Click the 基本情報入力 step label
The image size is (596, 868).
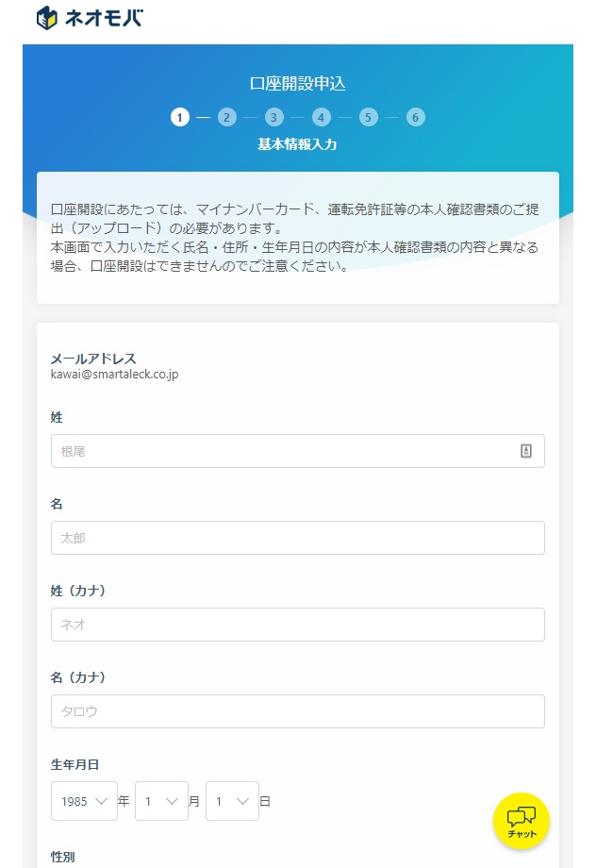point(297,145)
